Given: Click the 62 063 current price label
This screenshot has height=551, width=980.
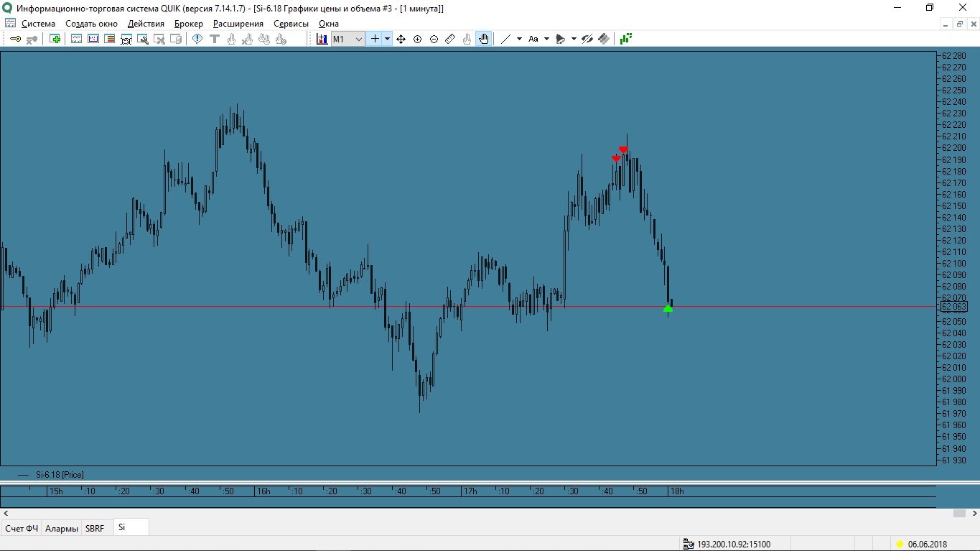Looking at the screenshot, I should tap(953, 307).
